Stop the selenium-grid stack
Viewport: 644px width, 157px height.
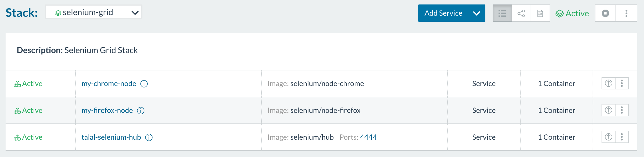point(605,13)
